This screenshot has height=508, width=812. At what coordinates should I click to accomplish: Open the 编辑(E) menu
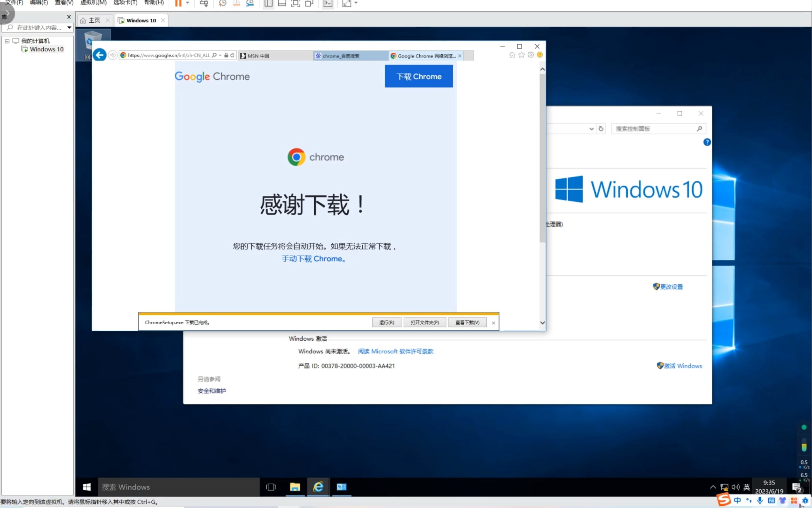tap(39, 3)
